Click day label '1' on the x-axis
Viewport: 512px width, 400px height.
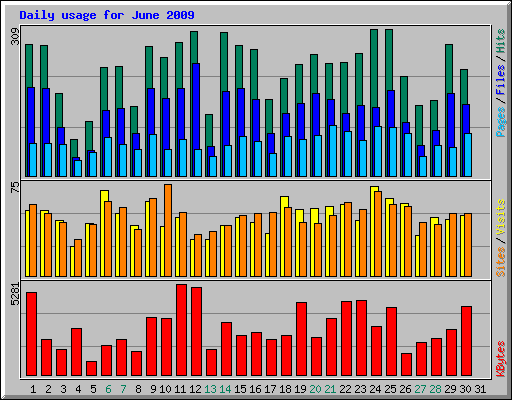coord(33,389)
